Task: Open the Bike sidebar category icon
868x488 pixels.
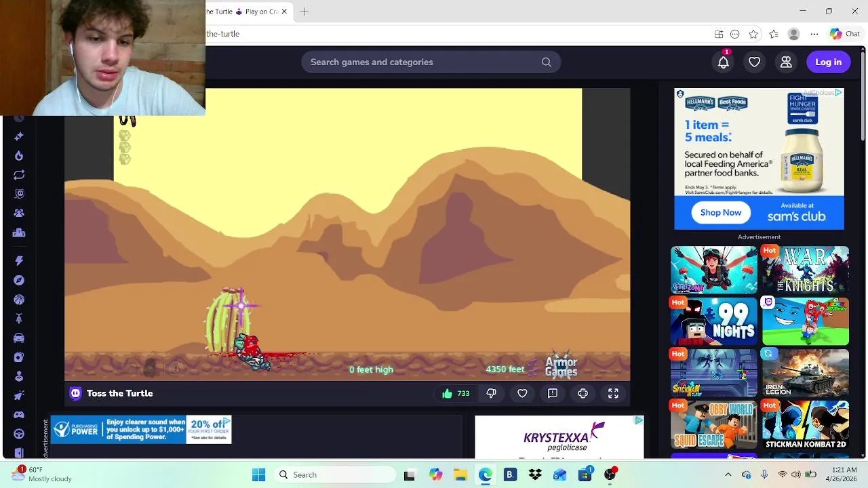Action: coord(19,319)
